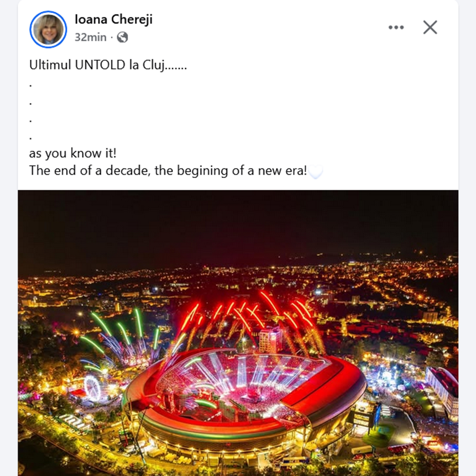Open Ioana Chereji's profile picture

[48, 29]
